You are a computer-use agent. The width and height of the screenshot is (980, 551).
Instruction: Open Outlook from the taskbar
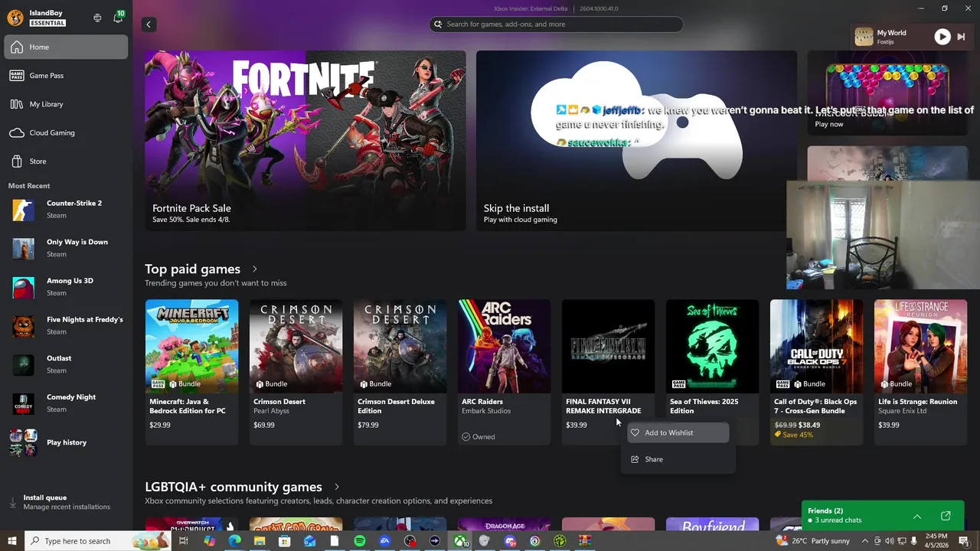pyautogui.click(x=309, y=541)
